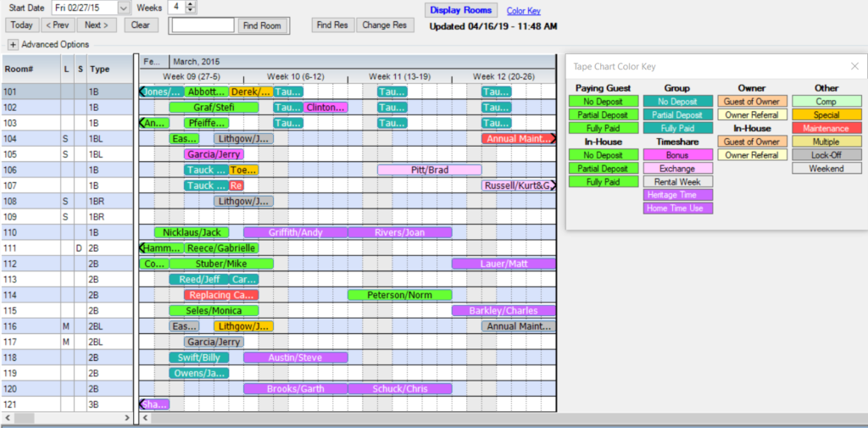Click the Today button
Image resolution: width=868 pixels, height=428 pixels.
(22, 25)
